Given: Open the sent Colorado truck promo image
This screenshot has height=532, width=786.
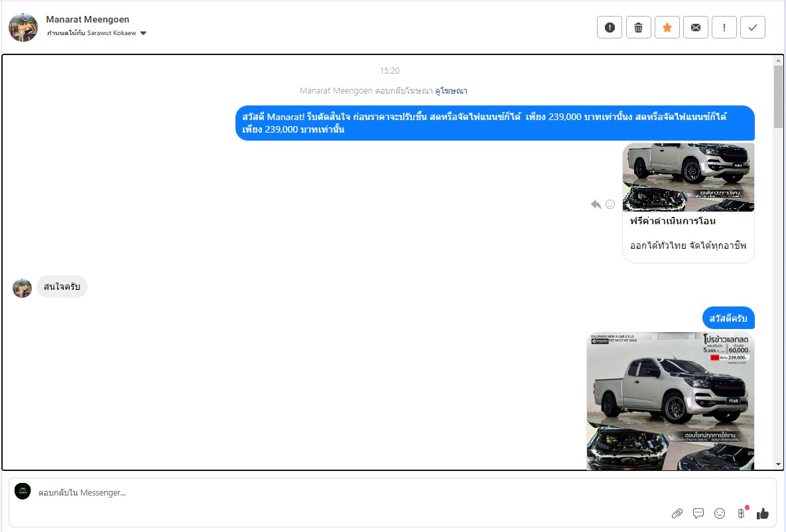Looking at the screenshot, I should point(670,401).
